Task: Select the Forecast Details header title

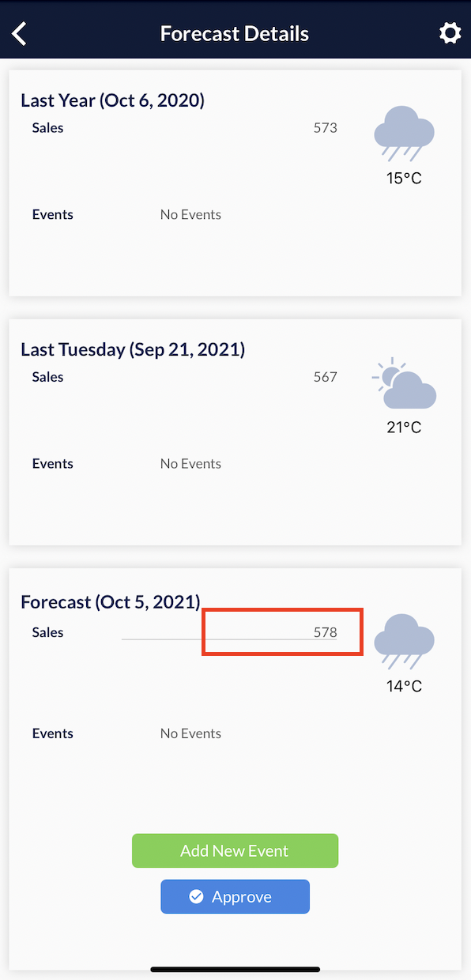Action: pos(235,34)
